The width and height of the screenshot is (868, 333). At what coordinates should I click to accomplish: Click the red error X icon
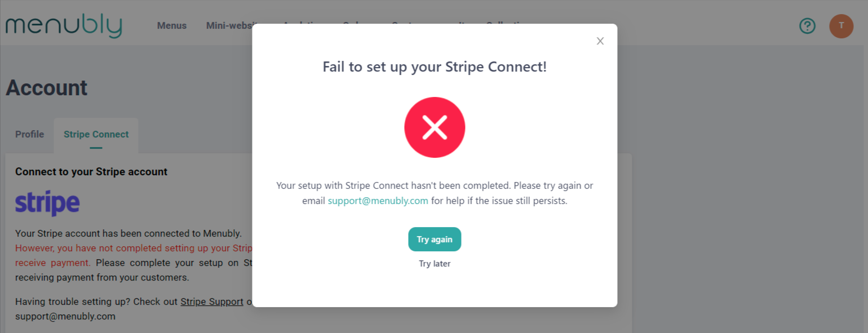click(x=435, y=127)
